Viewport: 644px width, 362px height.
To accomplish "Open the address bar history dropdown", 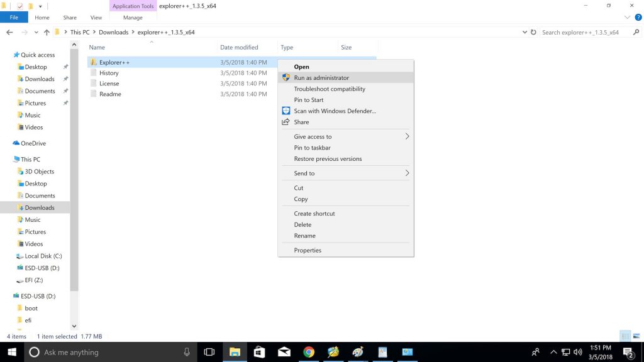I will pos(525,32).
